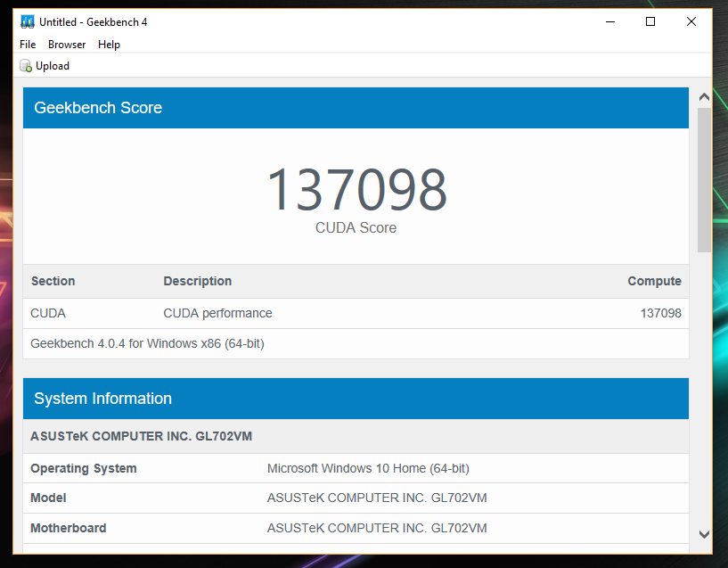Click the large 137098 score number
Screen dimensions: 728x568
(356, 190)
